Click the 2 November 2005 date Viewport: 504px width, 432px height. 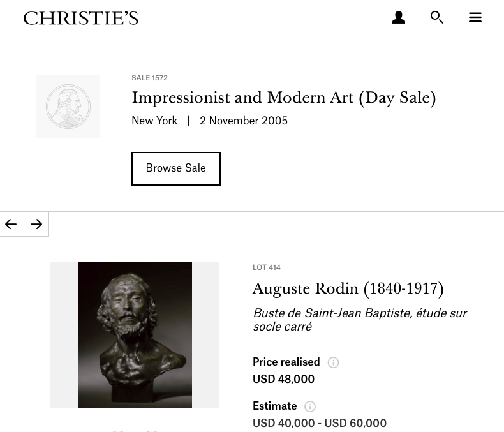(x=244, y=121)
